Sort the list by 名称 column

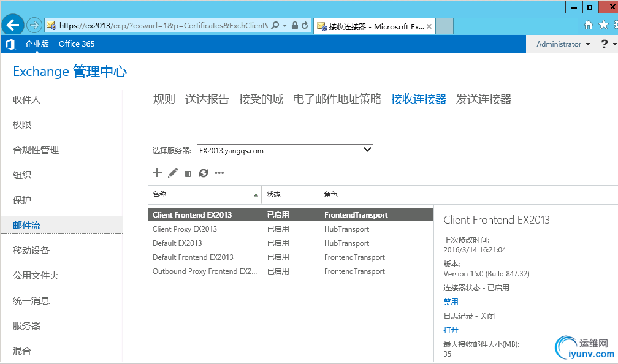[205, 195]
